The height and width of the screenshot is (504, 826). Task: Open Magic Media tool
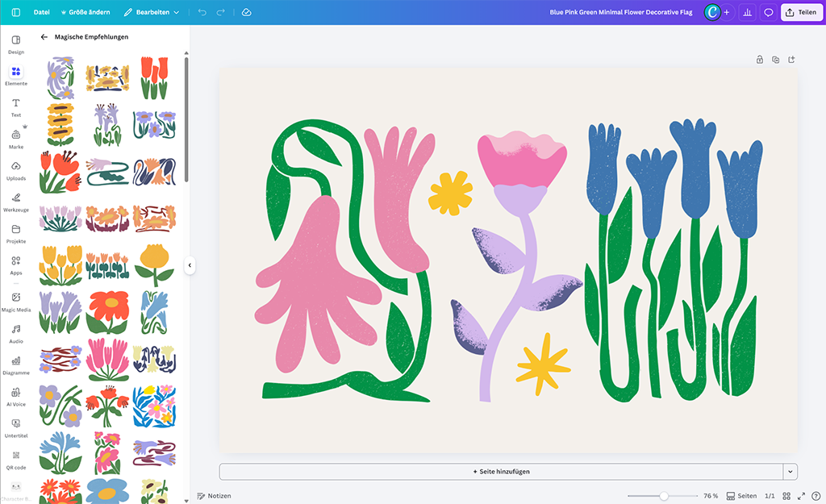[15, 302]
